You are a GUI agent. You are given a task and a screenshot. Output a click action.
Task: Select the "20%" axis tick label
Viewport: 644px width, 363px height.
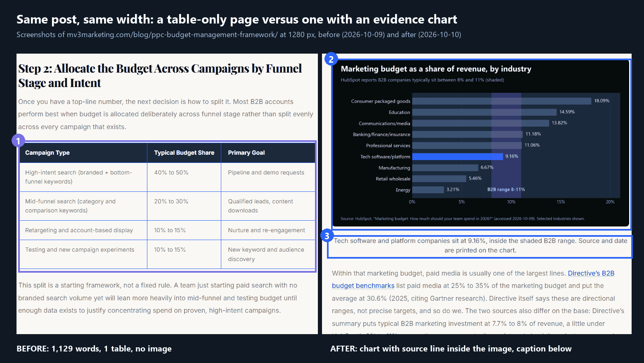pyautogui.click(x=610, y=202)
